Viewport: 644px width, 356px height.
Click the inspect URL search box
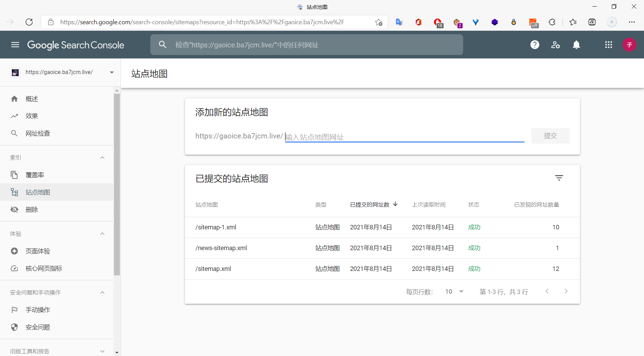pos(307,45)
